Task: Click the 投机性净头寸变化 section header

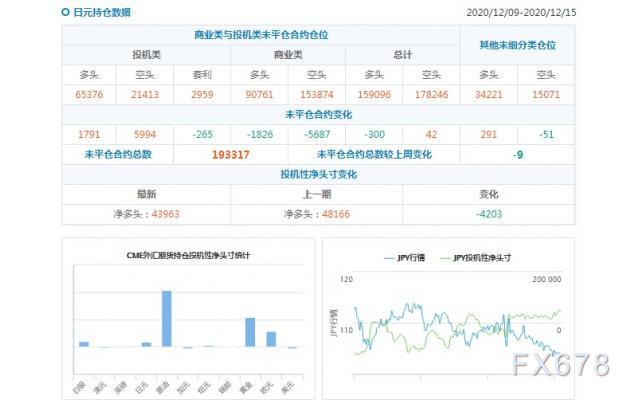Action: coord(318,174)
